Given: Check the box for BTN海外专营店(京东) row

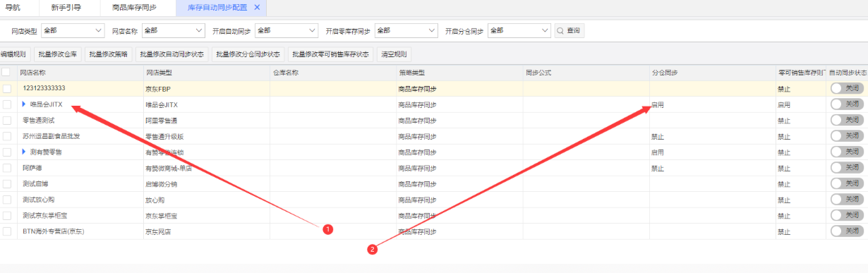Looking at the screenshot, I should tap(6, 231).
